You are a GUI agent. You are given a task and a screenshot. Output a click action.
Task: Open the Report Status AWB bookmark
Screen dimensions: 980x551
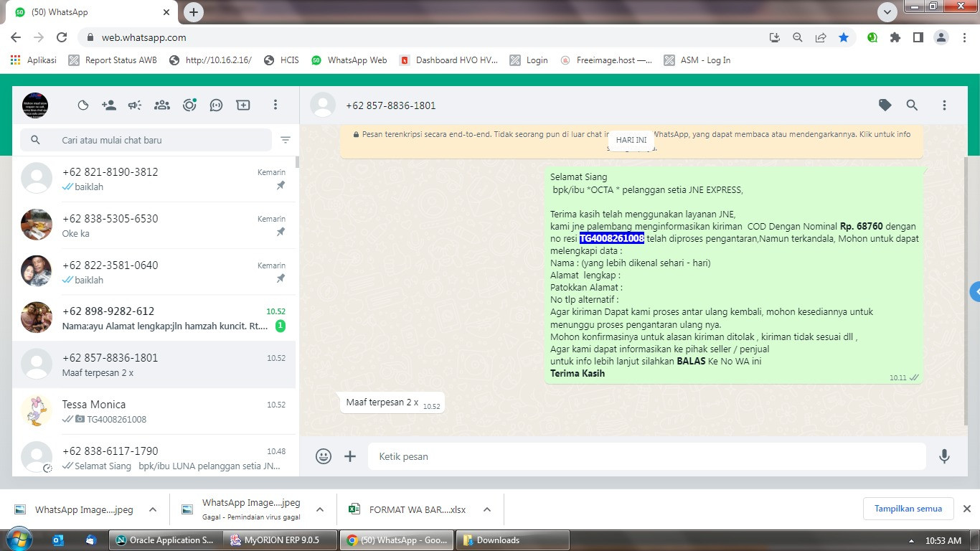(113, 60)
